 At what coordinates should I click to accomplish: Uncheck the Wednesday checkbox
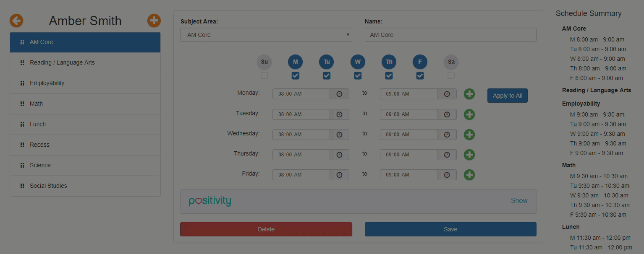tap(358, 75)
